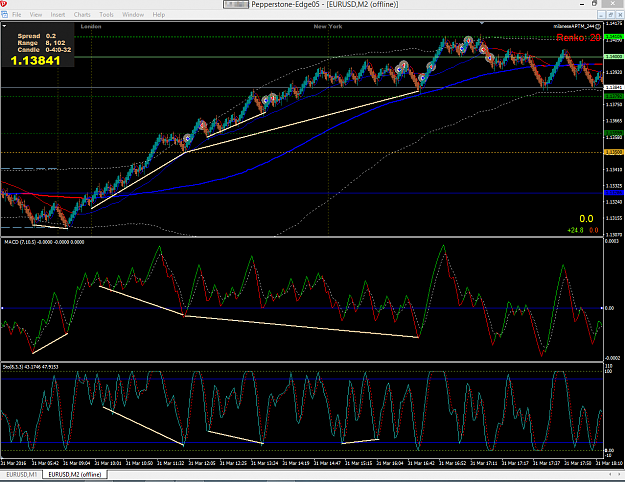
Task: Click the Sto(5,3,3) stochastic indicator label
Action: (x=30, y=367)
